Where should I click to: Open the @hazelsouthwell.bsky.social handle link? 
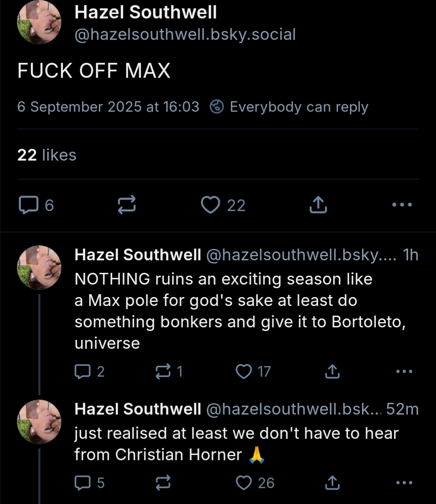click(185, 35)
